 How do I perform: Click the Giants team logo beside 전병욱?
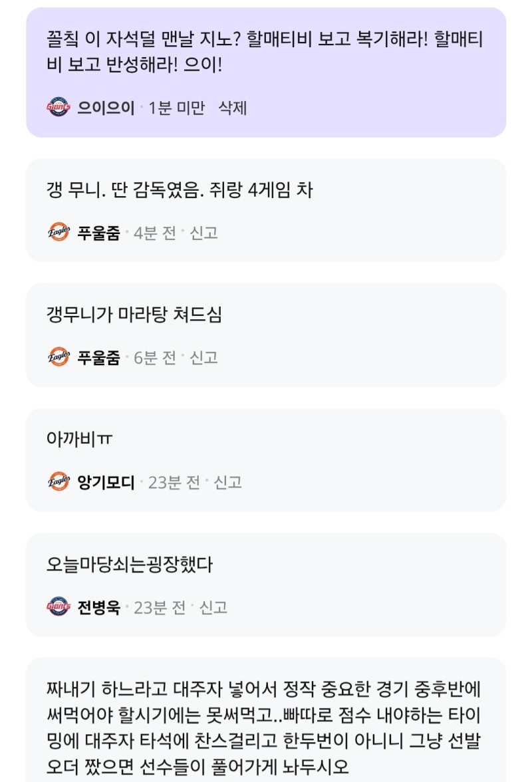[59, 606]
